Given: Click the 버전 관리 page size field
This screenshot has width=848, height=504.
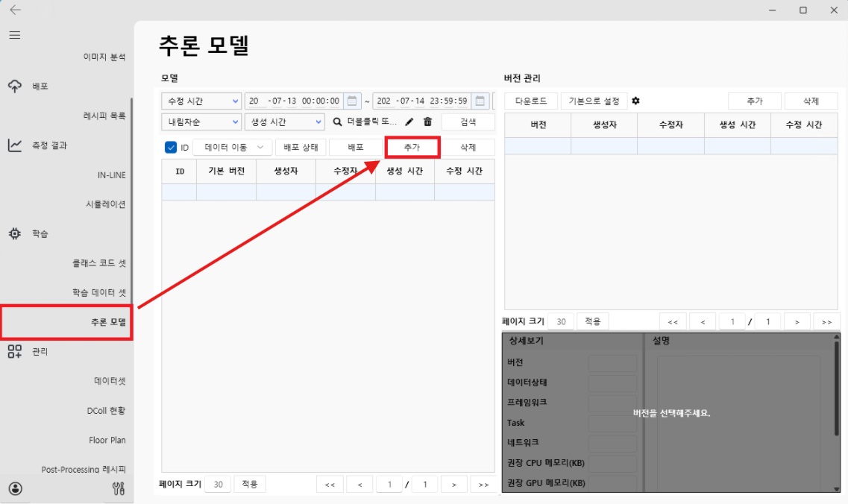Looking at the screenshot, I should pos(561,322).
